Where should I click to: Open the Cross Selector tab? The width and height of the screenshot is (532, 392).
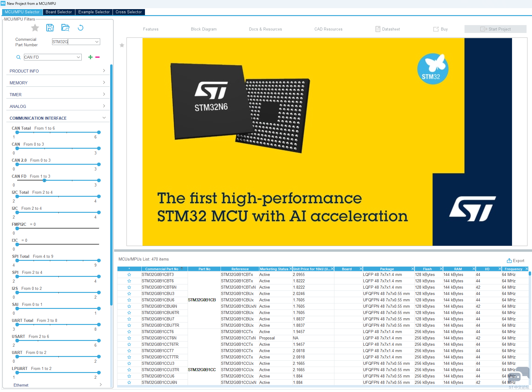point(129,12)
